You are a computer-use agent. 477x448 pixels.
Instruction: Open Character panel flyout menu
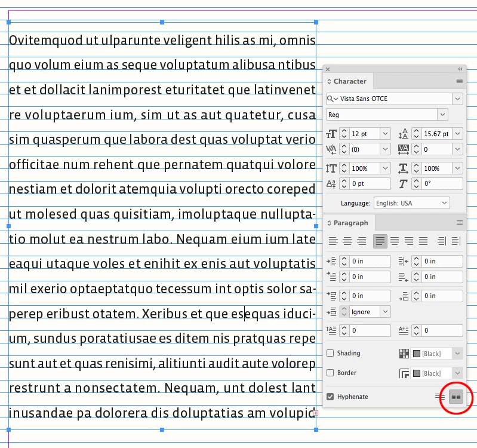tap(460, 81)
